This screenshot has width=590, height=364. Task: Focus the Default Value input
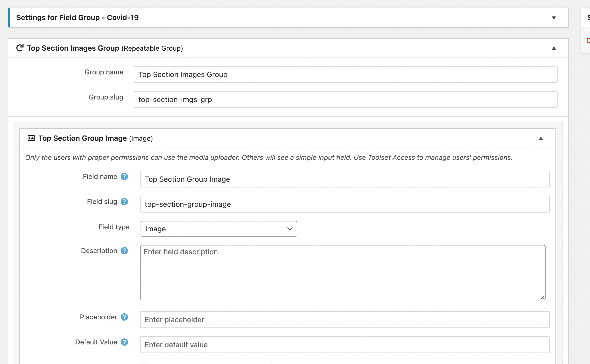click(x=345, y=345)
